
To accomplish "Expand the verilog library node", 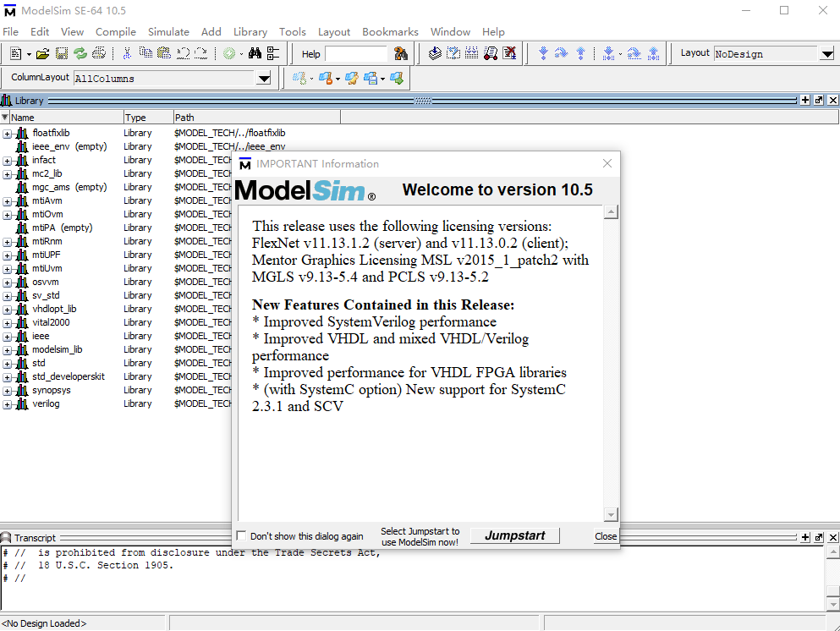I will [x=7, y=403].
